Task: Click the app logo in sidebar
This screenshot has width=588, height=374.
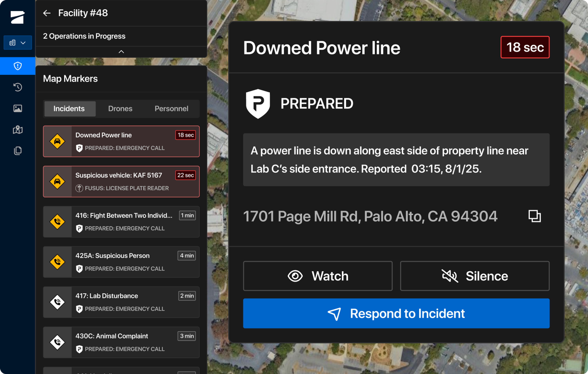Action: 18,17
